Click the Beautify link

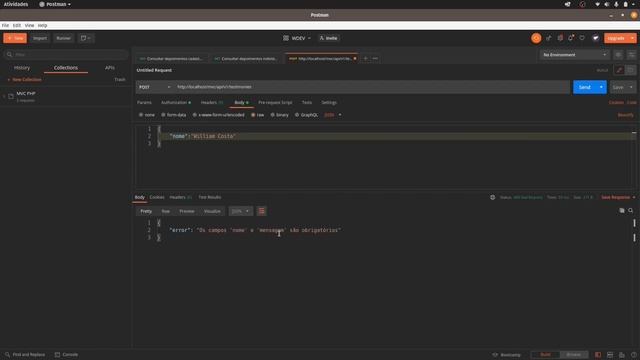click(x=625, y=115)
